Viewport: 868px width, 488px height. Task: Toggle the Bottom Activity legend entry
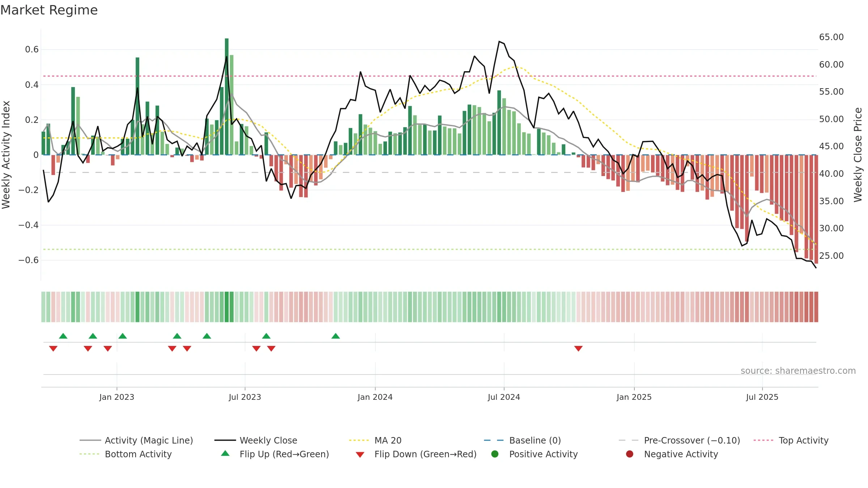point(125,454)
